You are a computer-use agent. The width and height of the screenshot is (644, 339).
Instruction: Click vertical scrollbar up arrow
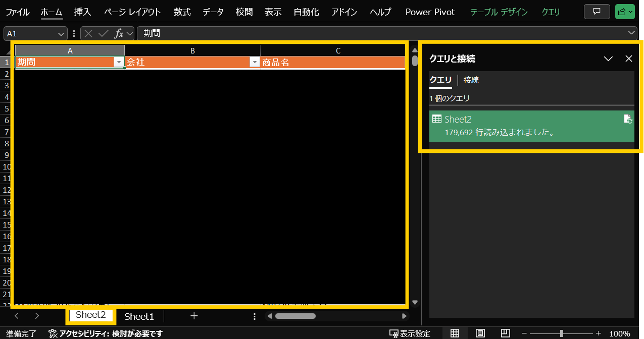point(415,49)
